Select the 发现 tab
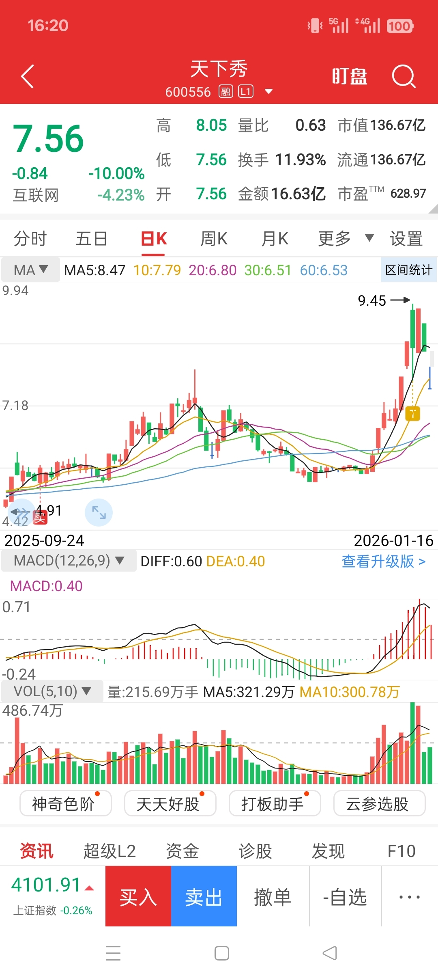Viewport: 438px width, 980px height. (x=328, y=851)
